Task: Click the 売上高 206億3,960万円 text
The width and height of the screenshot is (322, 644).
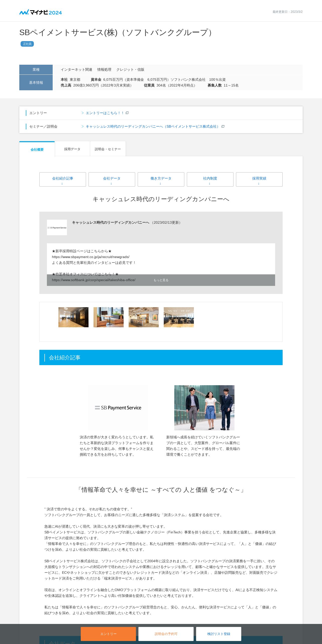Action: click(97, 85)
